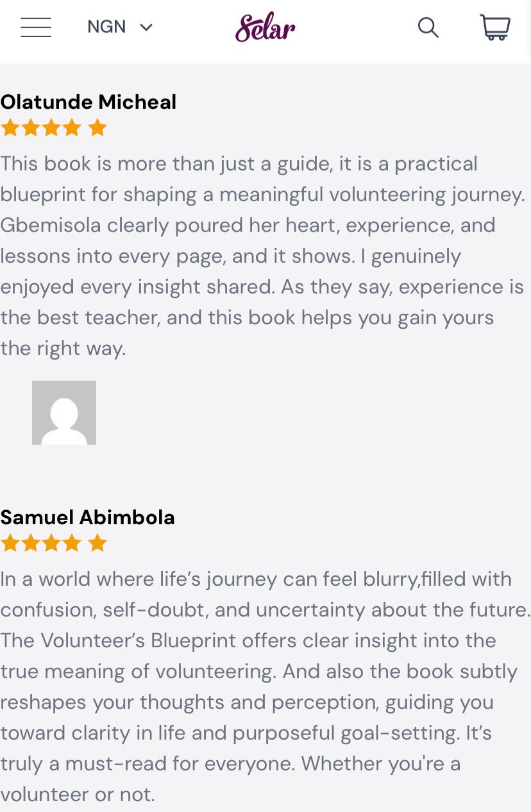Click the fourth star in Olatunde Micheal's rating

pos(72,128)
